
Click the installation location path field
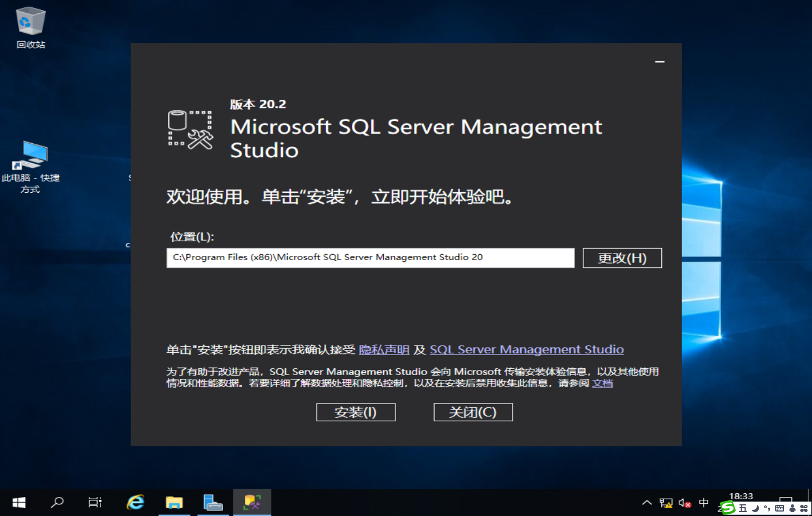click(x=370, y=257)
